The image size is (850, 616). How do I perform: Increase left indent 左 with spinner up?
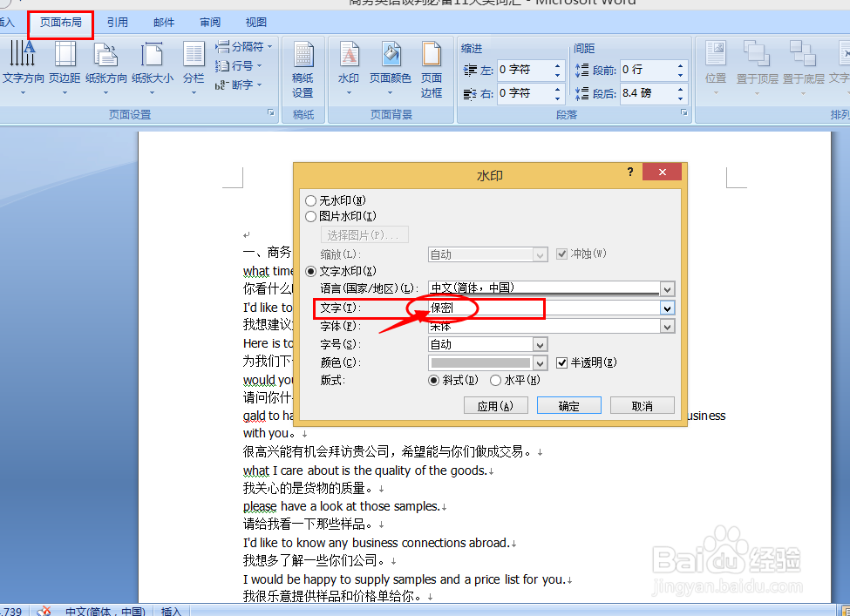click(557, 65)
